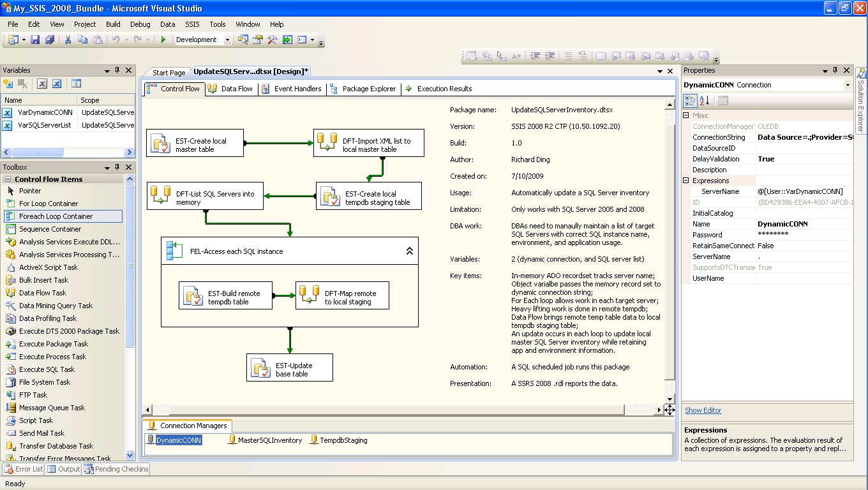Select DFT-Map remote to local staging task
The image size is (868, 490).
pos(342,296)
